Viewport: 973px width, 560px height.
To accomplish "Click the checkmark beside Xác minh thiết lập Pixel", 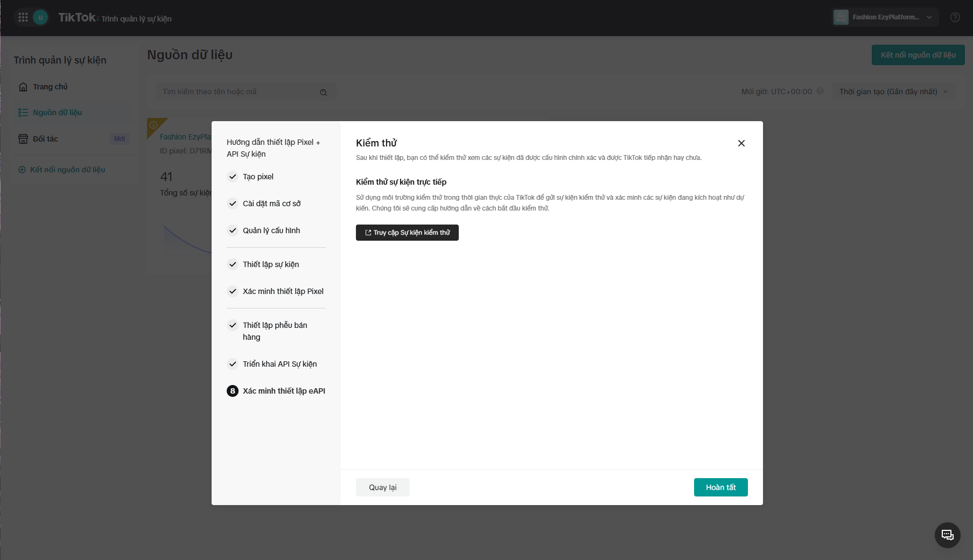I will [233, 291].
